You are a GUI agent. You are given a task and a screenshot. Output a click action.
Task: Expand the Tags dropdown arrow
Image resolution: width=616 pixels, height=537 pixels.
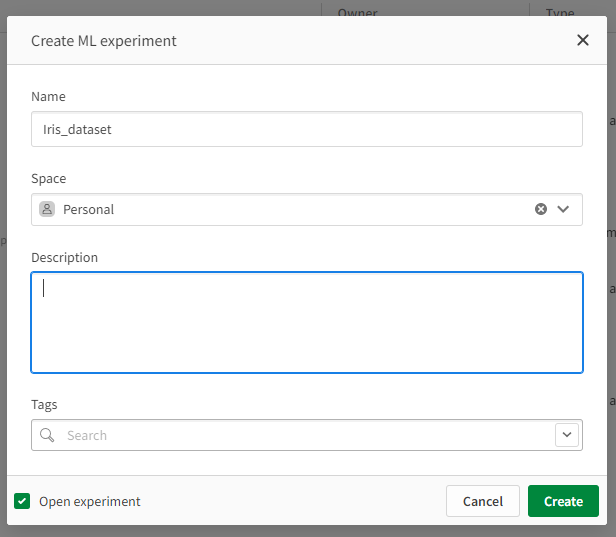click(x=568, y=435)
